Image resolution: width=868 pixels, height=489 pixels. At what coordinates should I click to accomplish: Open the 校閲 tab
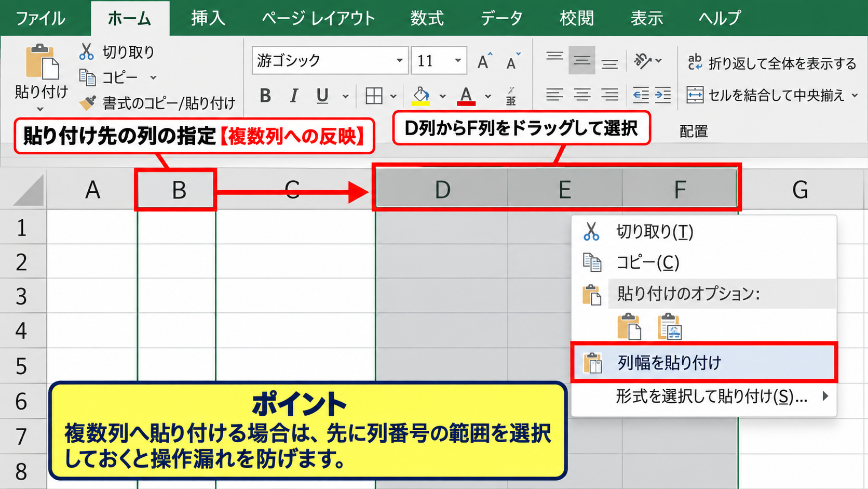tap(577, 18)
